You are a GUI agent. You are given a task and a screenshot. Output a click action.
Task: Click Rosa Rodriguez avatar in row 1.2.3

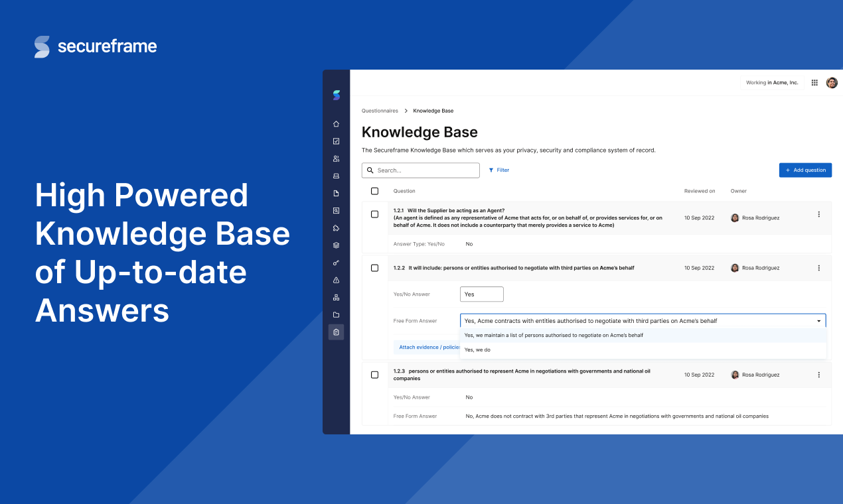pyautogui.click(x=735, y=375)
